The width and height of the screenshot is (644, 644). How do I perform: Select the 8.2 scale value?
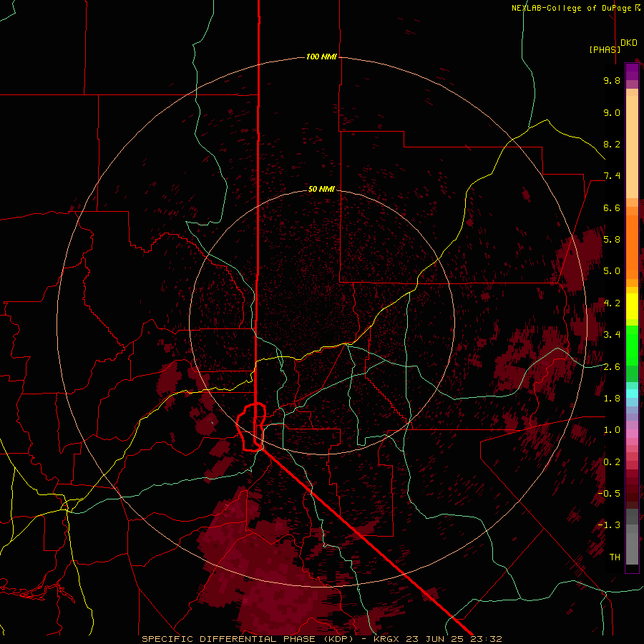coord(612,144)
